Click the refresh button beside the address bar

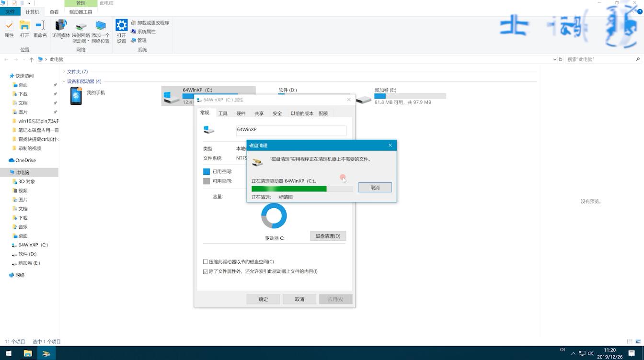[x=561, y=59]
